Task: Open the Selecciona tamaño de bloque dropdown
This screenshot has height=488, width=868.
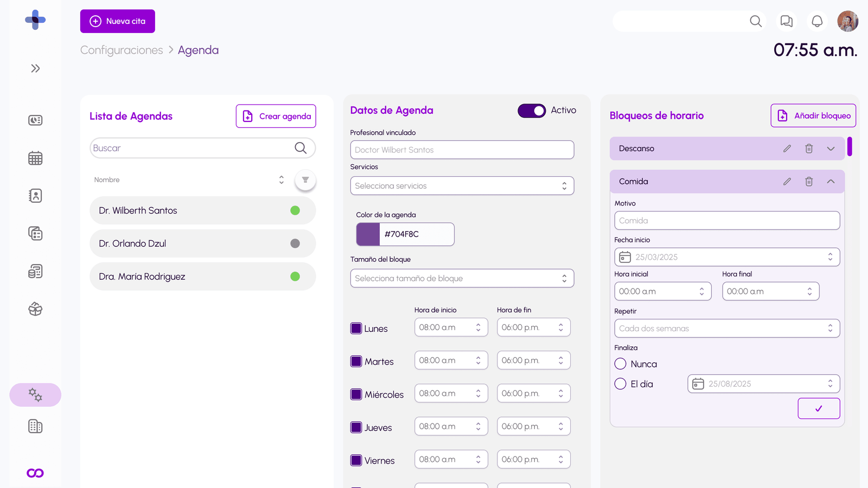Action: [462, 278]
